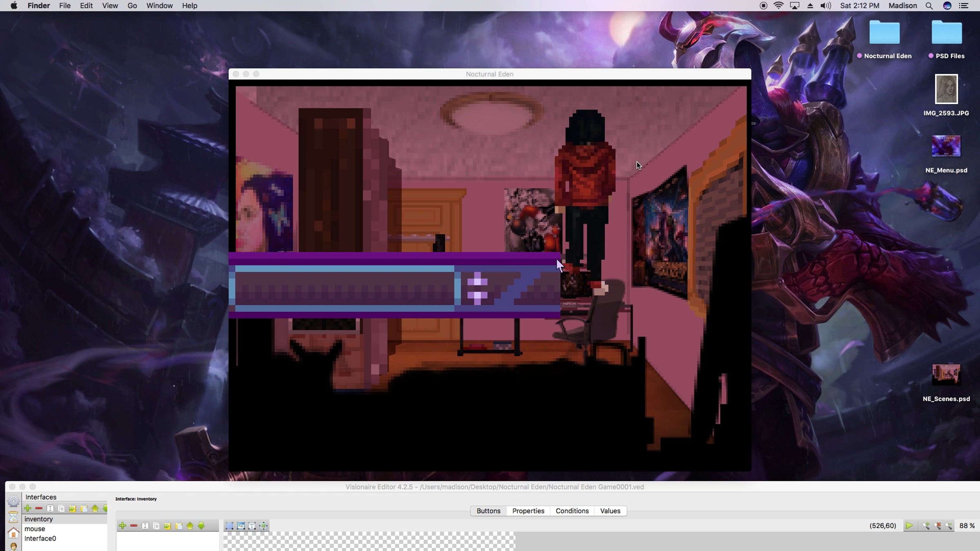Click the plus/minus scroll button in game inventory bar

477,288
